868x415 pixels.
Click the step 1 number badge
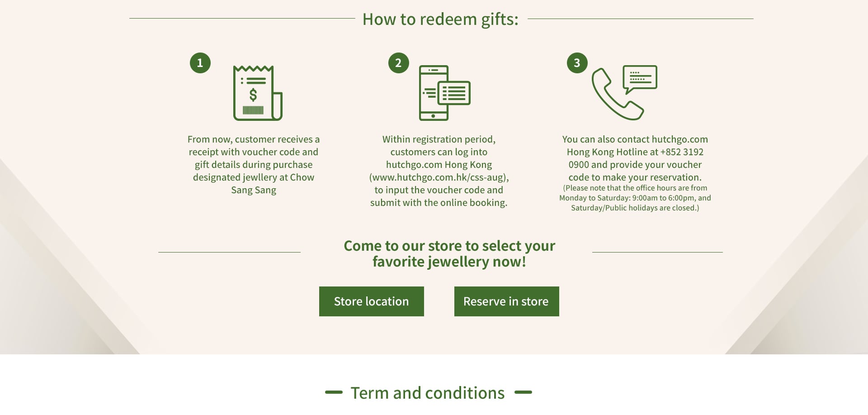pyautogui.click(x=200, y=63)
